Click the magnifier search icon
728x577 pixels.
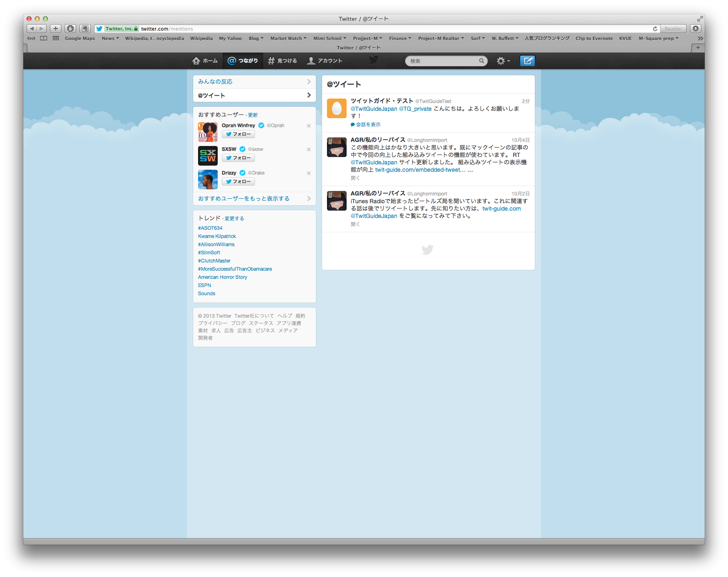tap(482, 61)
